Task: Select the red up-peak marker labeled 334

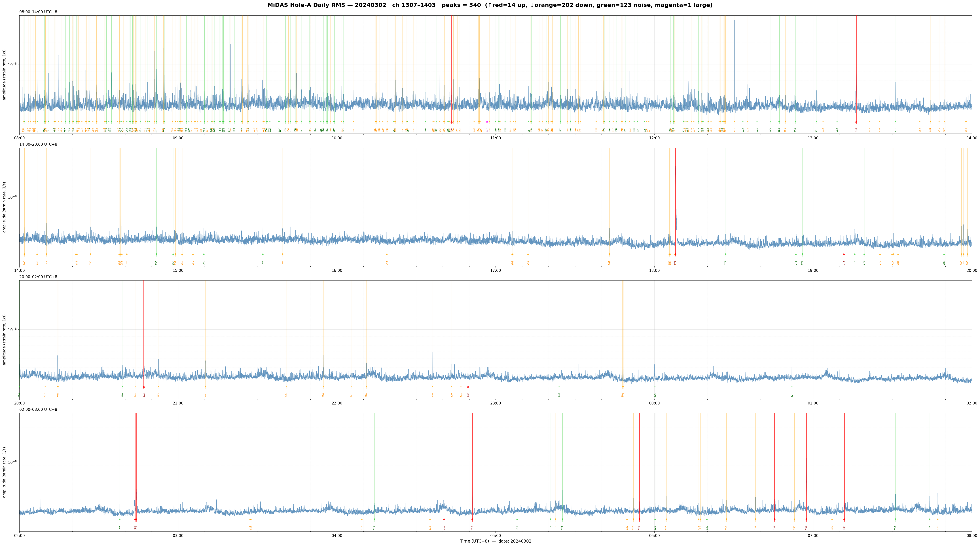Action: pyautogui.click(x=806, y=519)
